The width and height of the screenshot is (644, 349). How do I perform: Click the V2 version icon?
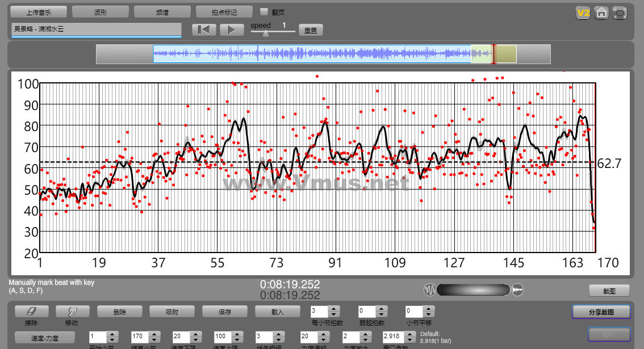coord(583,12)
